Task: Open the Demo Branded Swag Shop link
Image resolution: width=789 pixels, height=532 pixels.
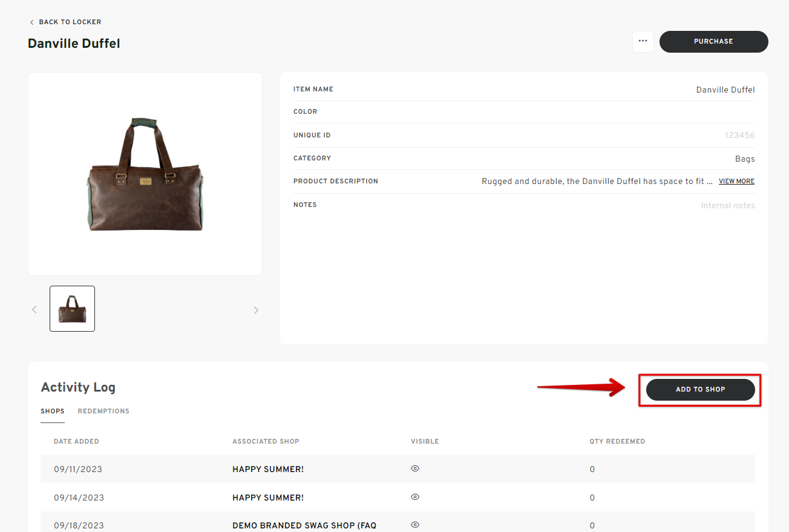Action: (304, 526)
